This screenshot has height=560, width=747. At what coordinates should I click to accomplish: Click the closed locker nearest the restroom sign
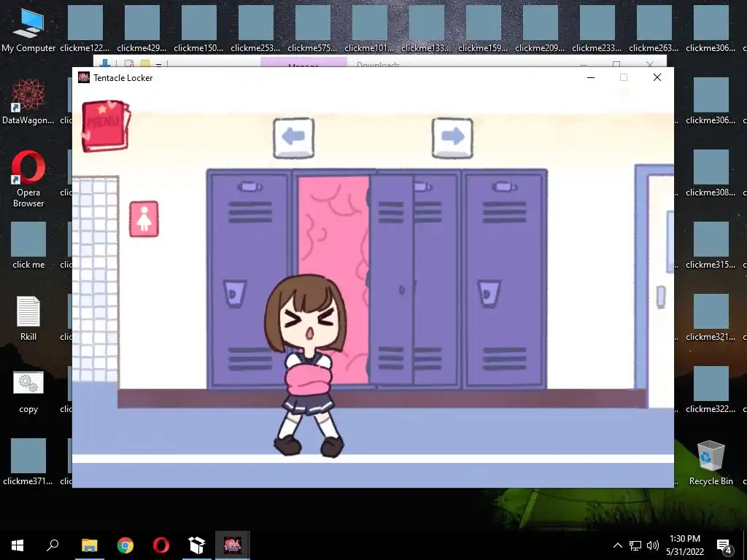tap(248, 279)
